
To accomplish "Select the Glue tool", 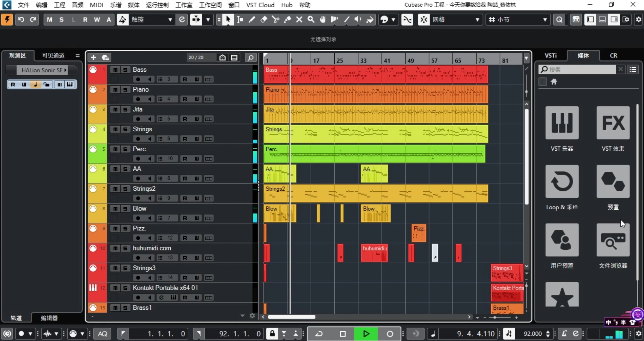I will click(288, 20).
